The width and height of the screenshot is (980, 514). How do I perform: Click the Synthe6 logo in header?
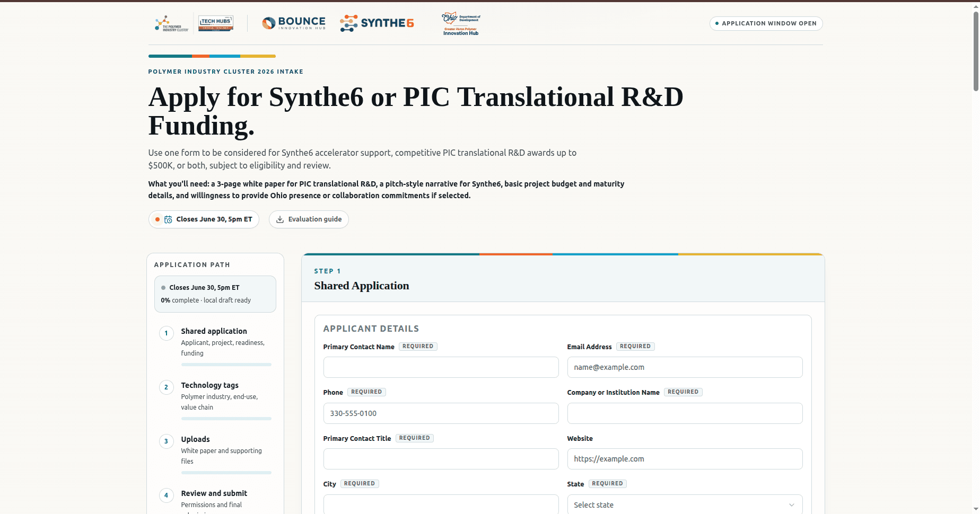(x=377, y=23)
